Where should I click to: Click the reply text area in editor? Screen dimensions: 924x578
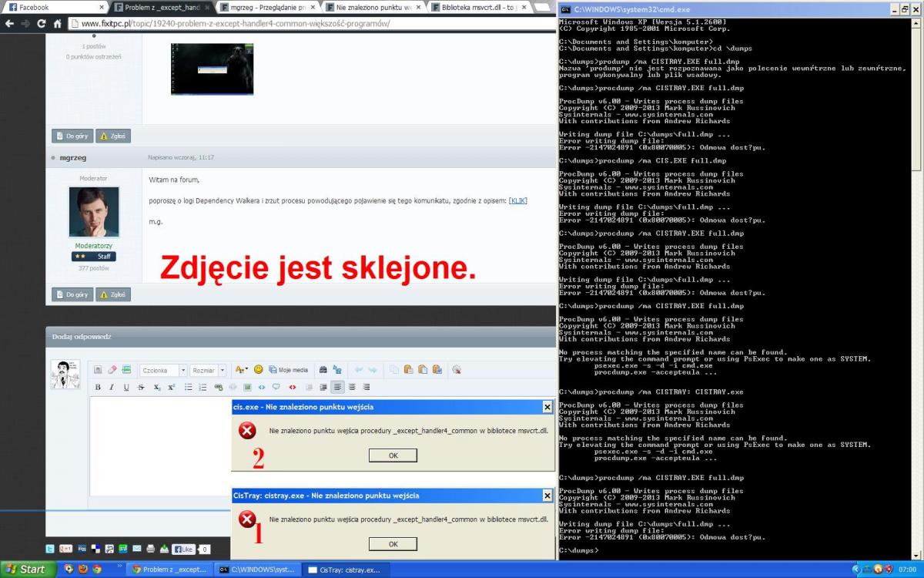tap(160, 445)
